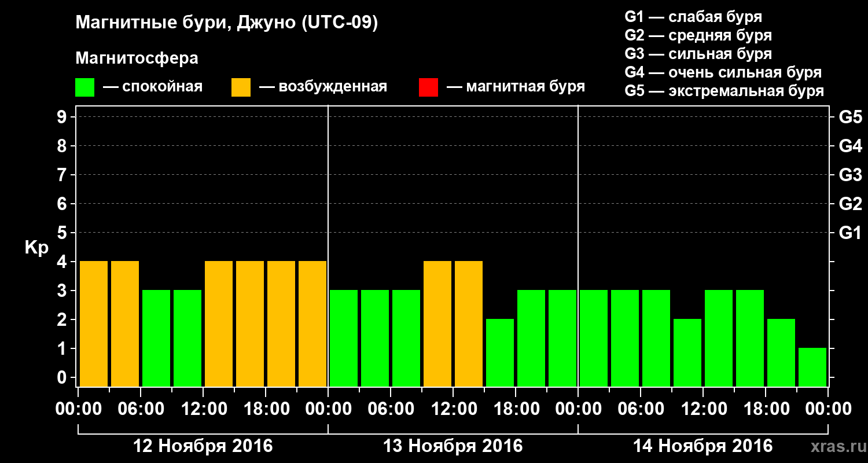Click the Kp 2 bar at 09:00–12:00 on 14 Ноября

[x=687, y=353]
